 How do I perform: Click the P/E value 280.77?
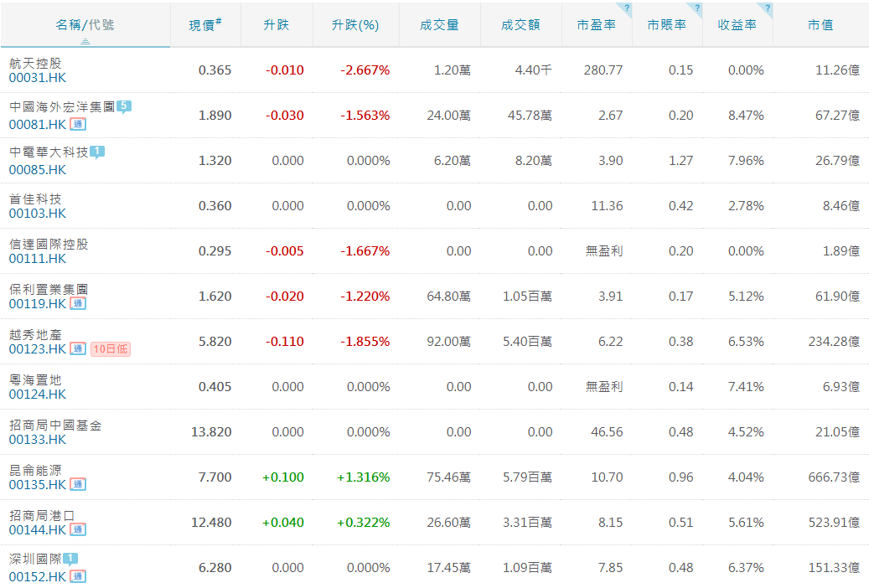click(x=603, y=70)
